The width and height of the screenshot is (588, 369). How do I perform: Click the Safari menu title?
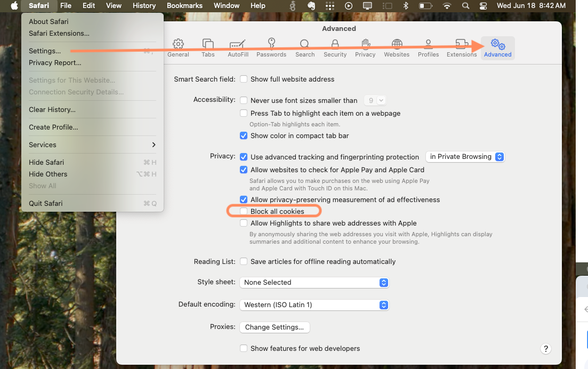pyautogui.click(x=39, y=6)
